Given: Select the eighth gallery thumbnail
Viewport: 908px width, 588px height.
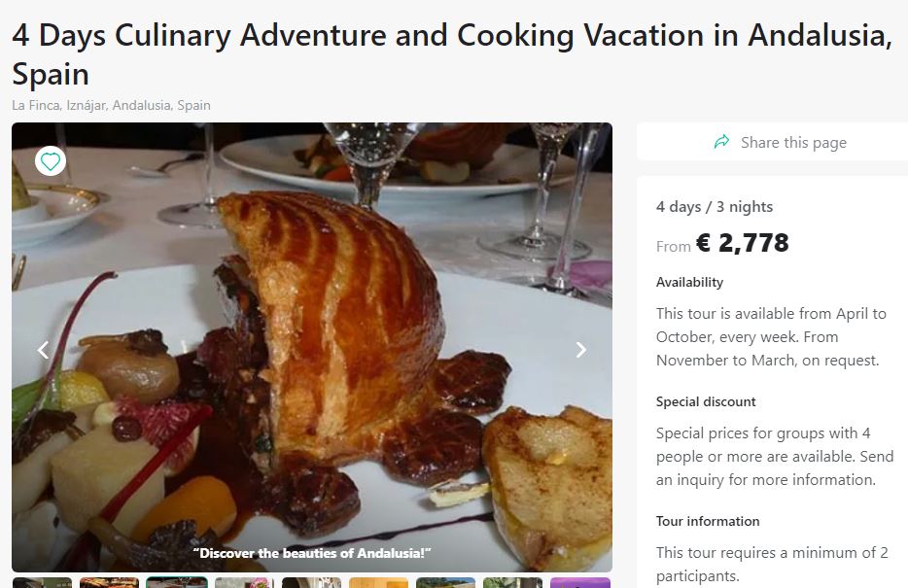Looking at the screenshot, I should [512, 583].
